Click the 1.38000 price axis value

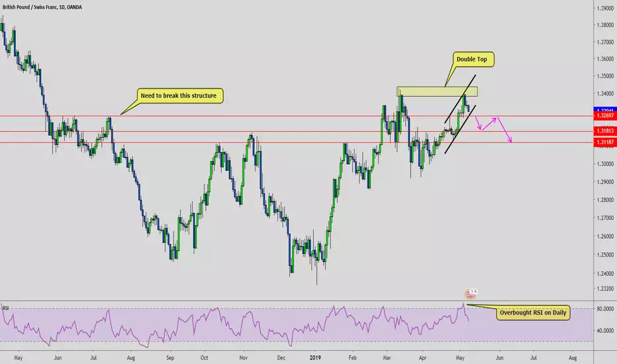[605, 24]
